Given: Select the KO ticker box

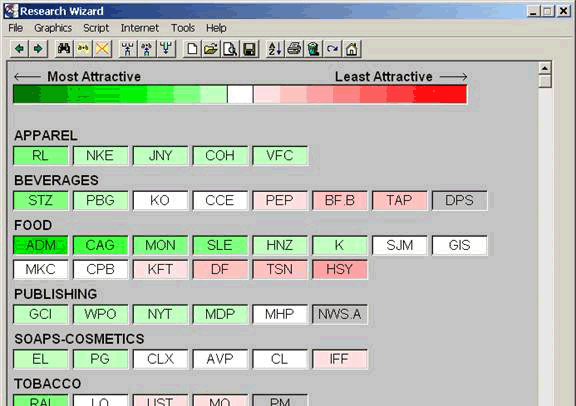Looking at the screenshot, I should tap(160, 201).
